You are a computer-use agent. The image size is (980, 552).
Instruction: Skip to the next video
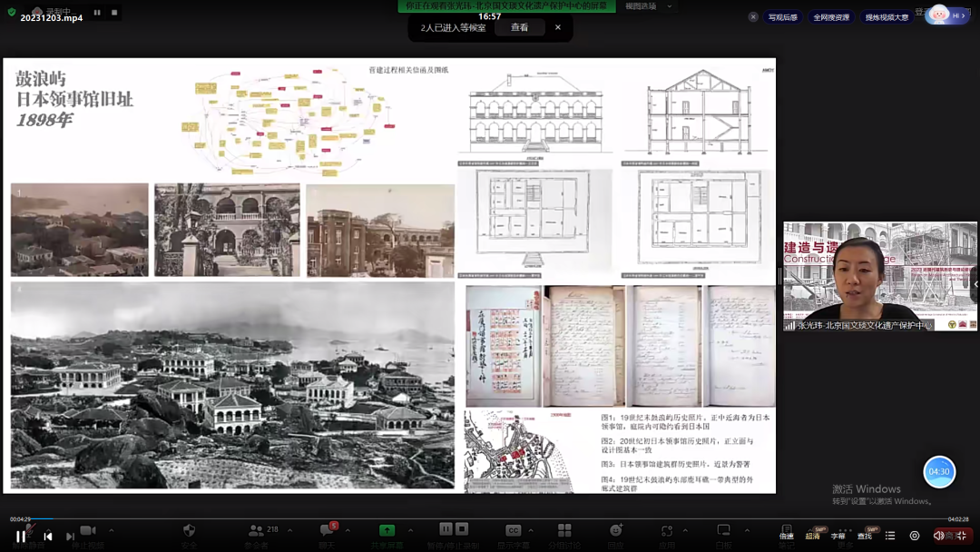(70, 537)
